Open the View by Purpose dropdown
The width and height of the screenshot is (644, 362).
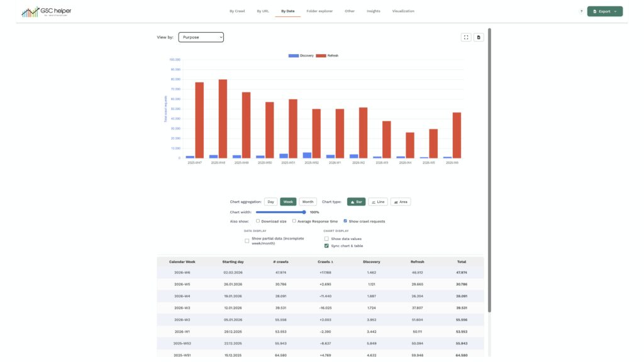pyautogui.click(x=201, y=37)
